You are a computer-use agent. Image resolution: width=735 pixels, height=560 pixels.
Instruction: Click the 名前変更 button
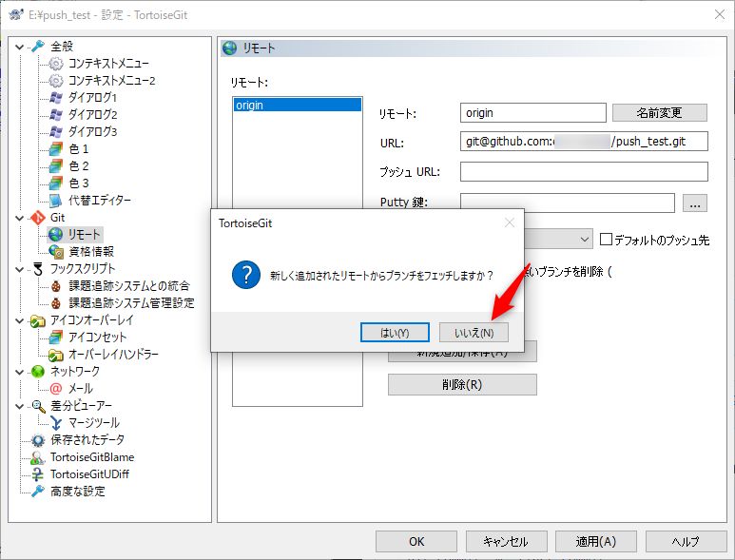(x=660, y=112)
